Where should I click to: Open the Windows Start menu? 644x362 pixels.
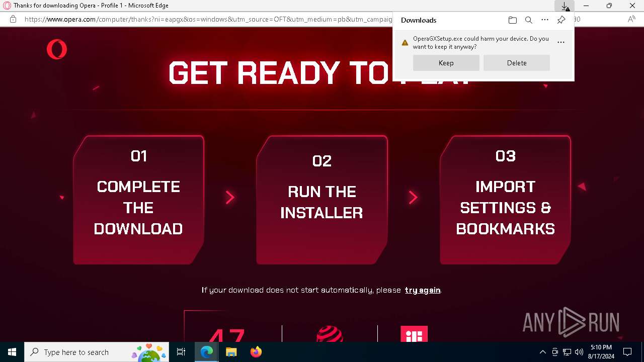click(12, 352)
